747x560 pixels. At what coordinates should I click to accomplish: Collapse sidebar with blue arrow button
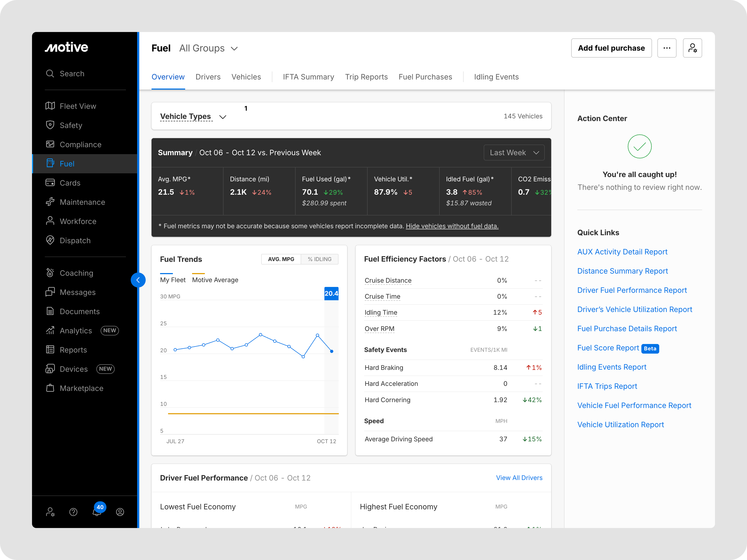[138, 280]
